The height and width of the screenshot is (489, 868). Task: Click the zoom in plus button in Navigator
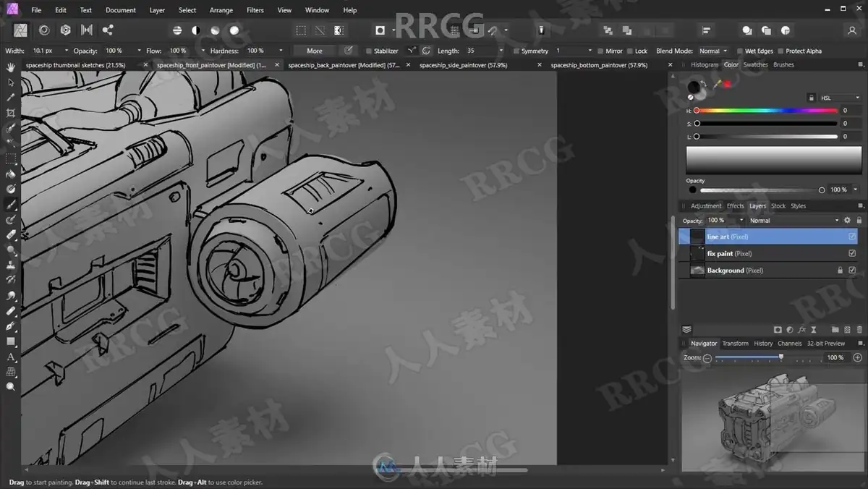point(858,357)
